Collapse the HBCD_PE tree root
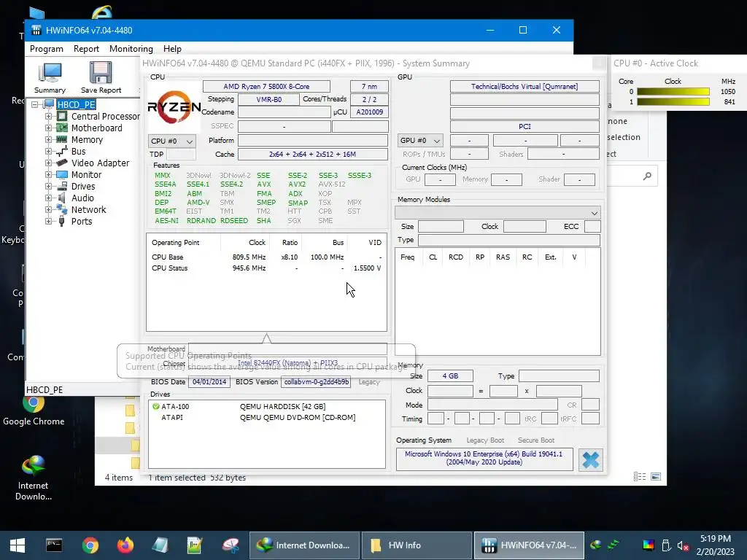The height and width of the screenshot is (560, 747). tap(34, 104)
